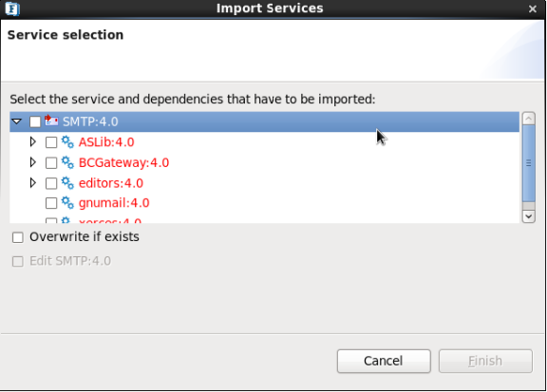Tick the ASLib:4.0 dependency checkbox
This screenshot has height=392, width=547.
coord(51,142)
